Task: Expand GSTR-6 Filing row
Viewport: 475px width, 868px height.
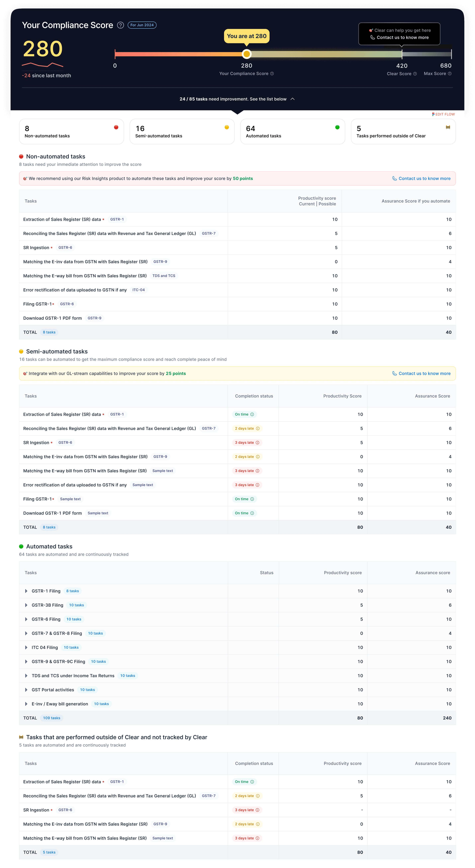Action: tap(26, 620)
